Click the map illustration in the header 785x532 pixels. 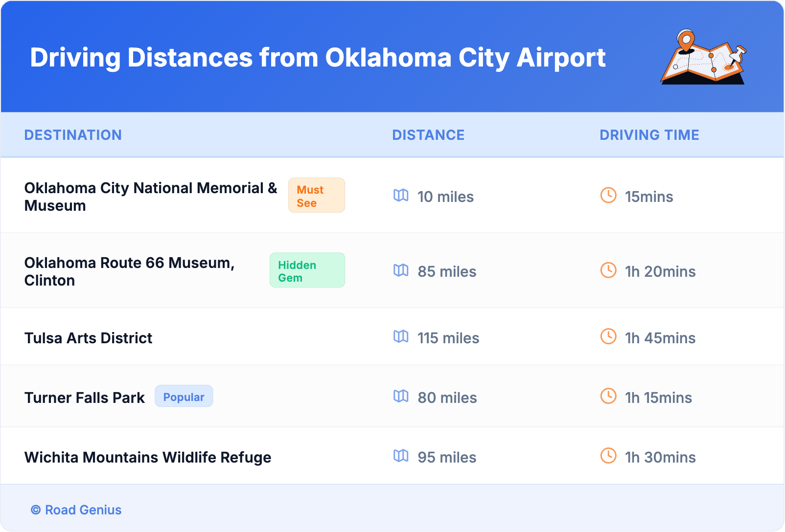pyautogui.click(x=703, y=58)
